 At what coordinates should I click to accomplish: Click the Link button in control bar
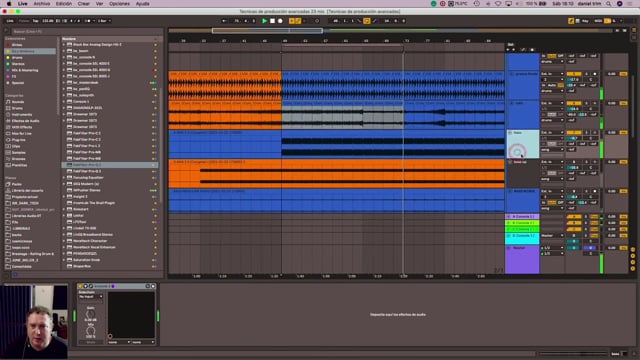(10, 21)
